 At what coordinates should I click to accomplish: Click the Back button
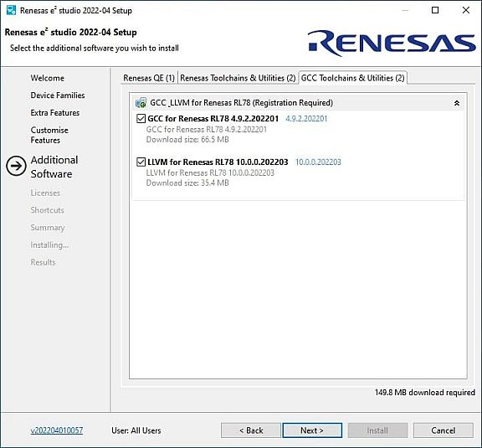251,430
